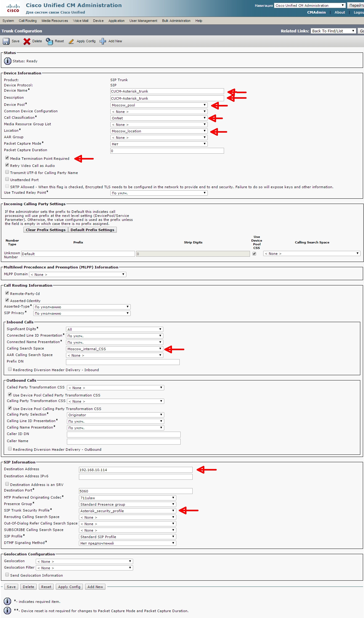Screen dimensions: 364x618
Task: Open the Geolocation Filter dropdown
Action: tap(84, 568)
